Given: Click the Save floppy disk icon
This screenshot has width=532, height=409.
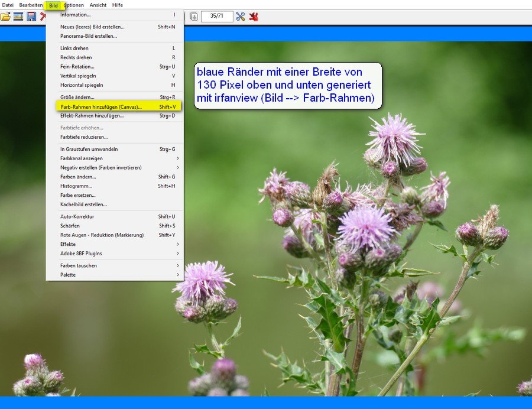Looking at the screenshot, I should [31, 17].
